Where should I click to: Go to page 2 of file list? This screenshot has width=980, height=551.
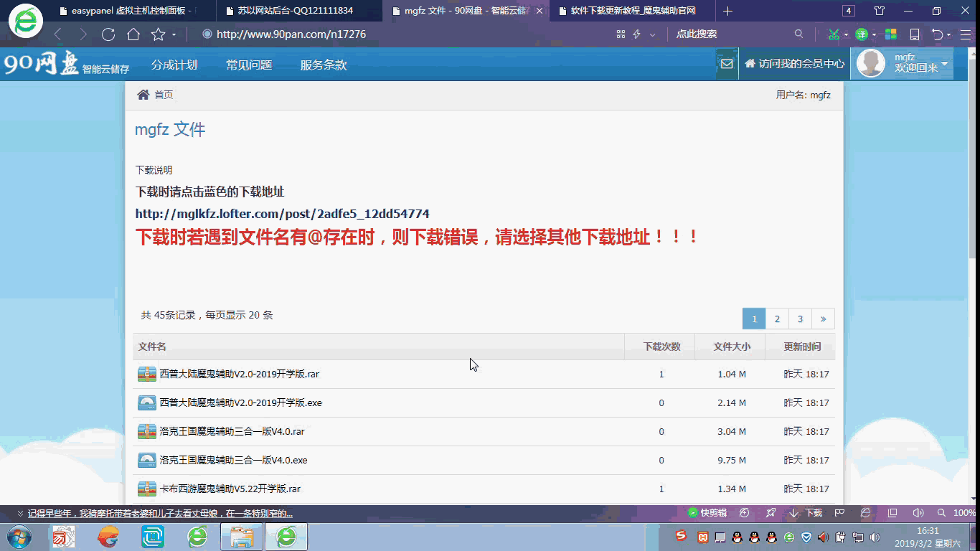[777, 319]
